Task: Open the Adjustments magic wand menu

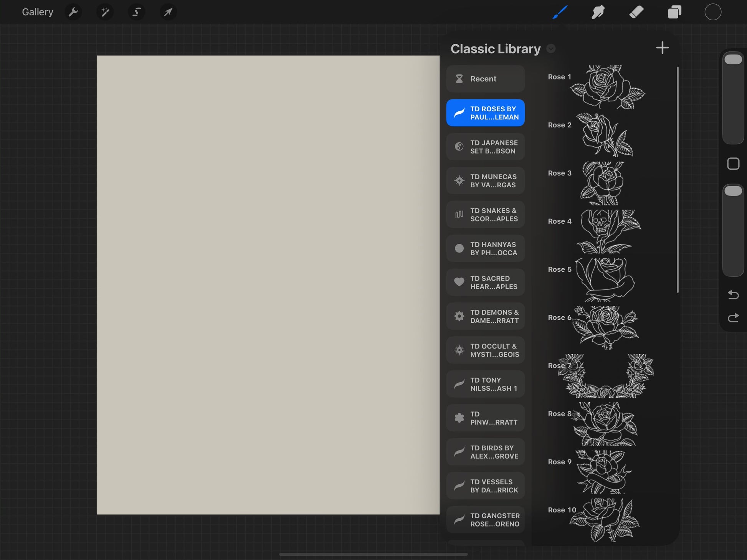Action: pyautogui.click(x=105, y=12)
